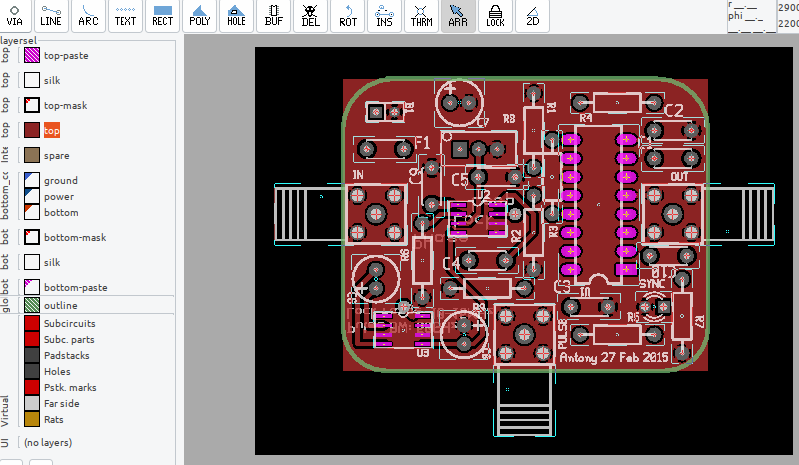Viewport: 799px width, 465px height.
Task: Click the Pstk. marks color swatch
Action: pos(32,387)
